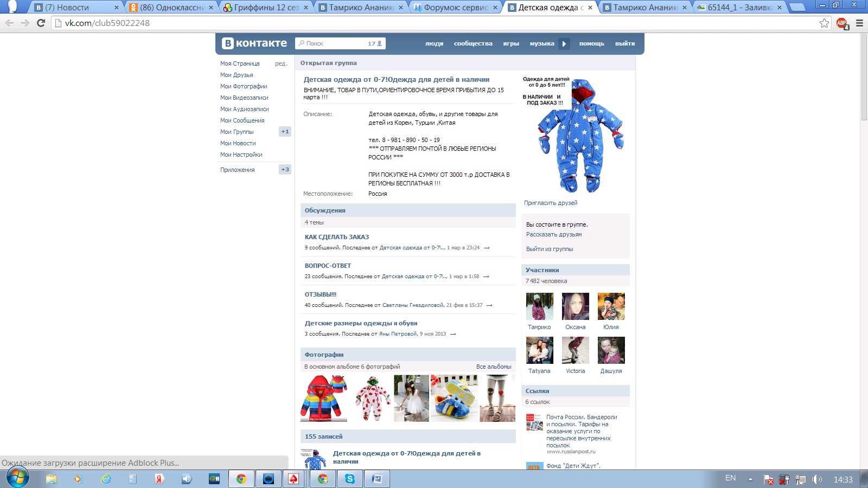868x488 pixels.
Task: Click the page vertical scrollbar thumb
Action: click(x=863, y=77)
